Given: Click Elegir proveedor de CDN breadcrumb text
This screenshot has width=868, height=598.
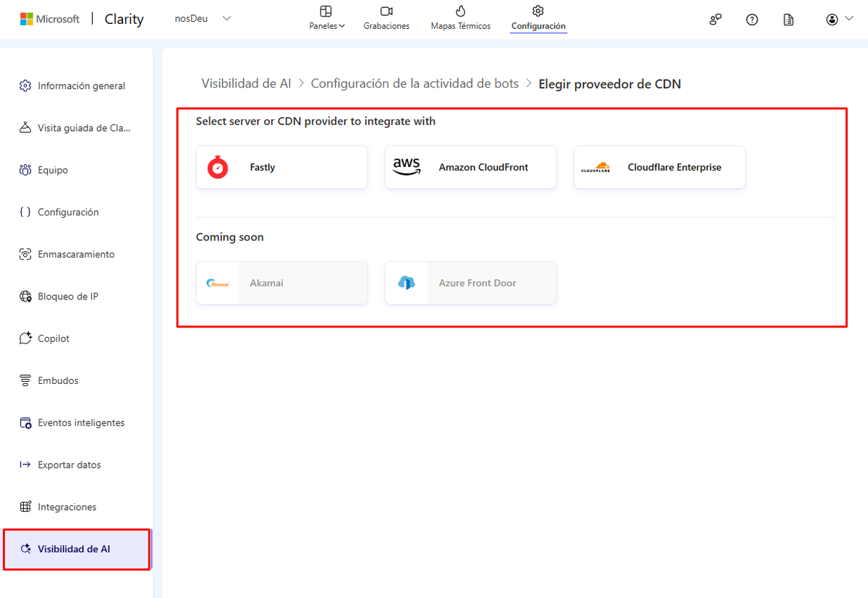Looking at the screenshot, I should coord(610,84).
